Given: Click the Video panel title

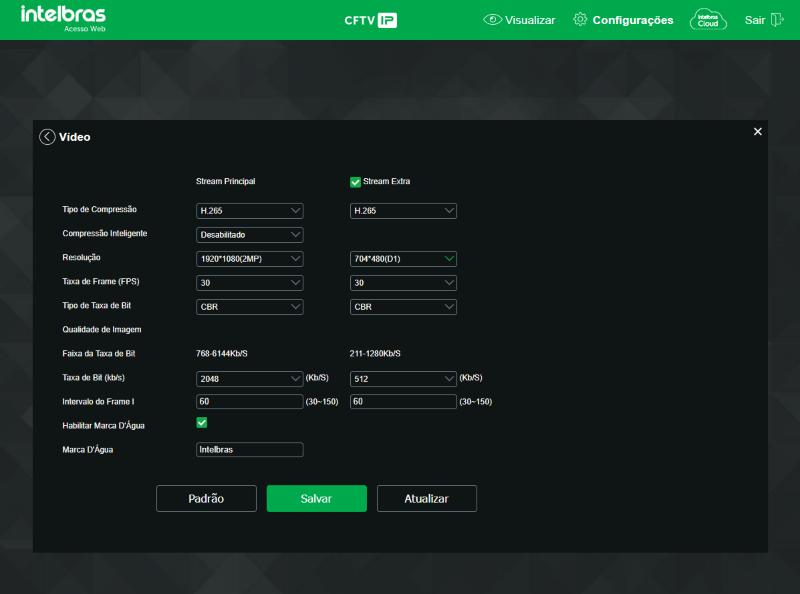Looking at the screenshot, I should 74,137.
